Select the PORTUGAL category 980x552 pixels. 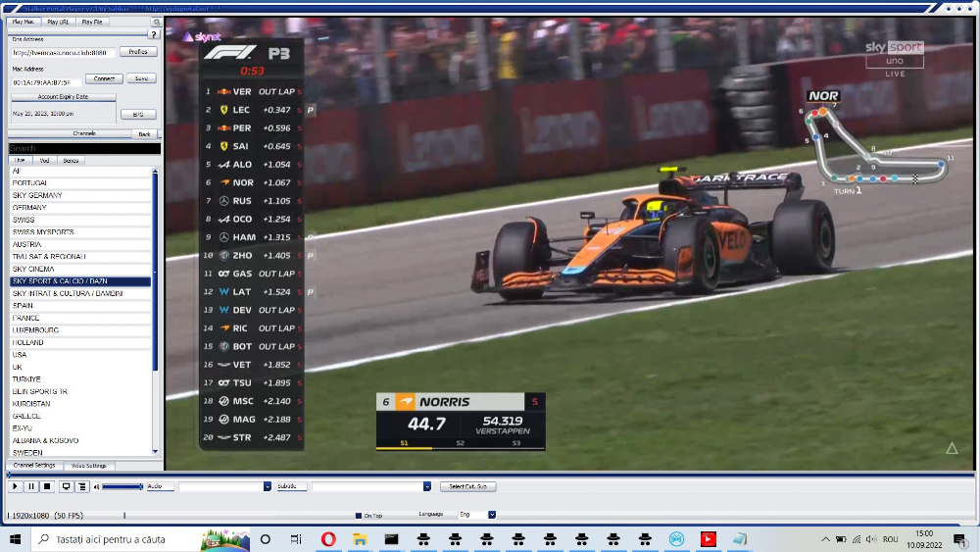point(80,183)
